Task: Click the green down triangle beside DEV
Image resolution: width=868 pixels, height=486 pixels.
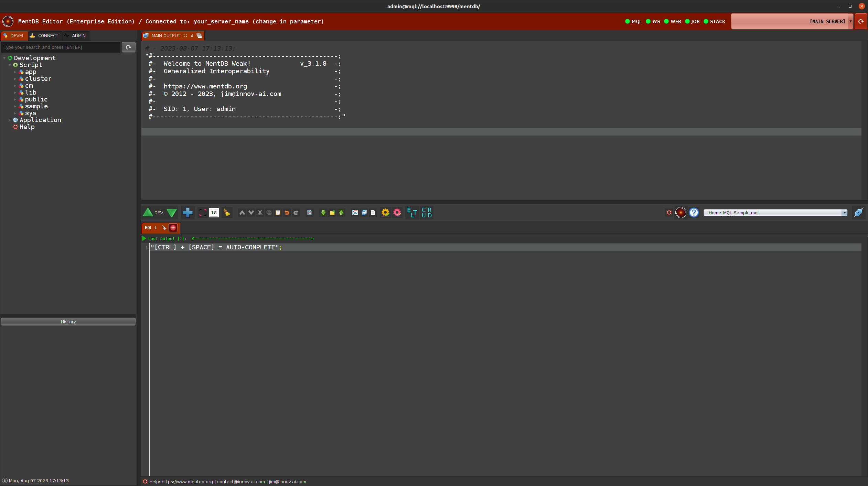Action: pyautogui.click(x=172, y=213)
